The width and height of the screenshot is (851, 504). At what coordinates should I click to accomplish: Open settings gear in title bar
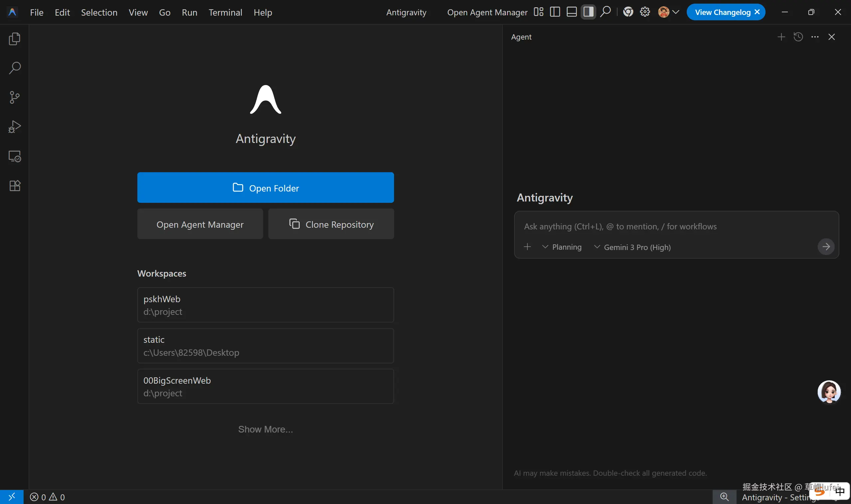pos(645,12)
